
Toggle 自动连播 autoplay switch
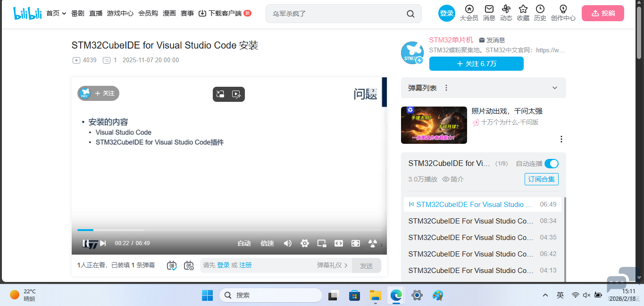(551, 164)
